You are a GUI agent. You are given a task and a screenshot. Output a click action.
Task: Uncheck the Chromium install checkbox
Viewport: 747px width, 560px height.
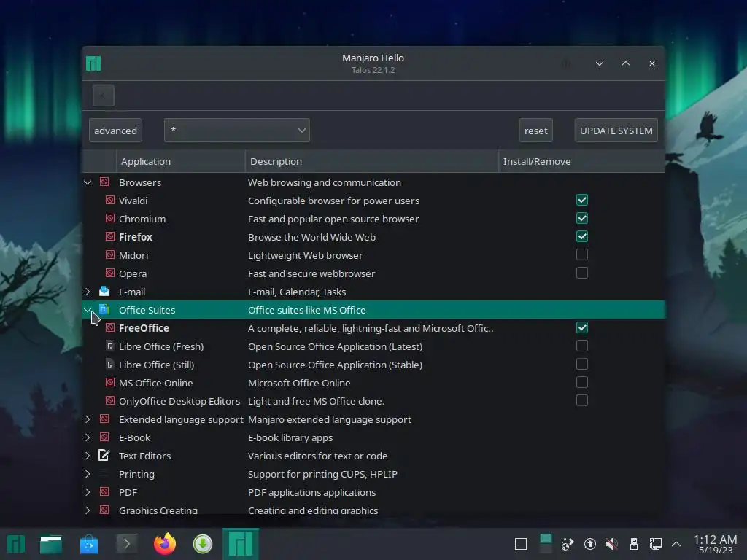click(581, 219)
